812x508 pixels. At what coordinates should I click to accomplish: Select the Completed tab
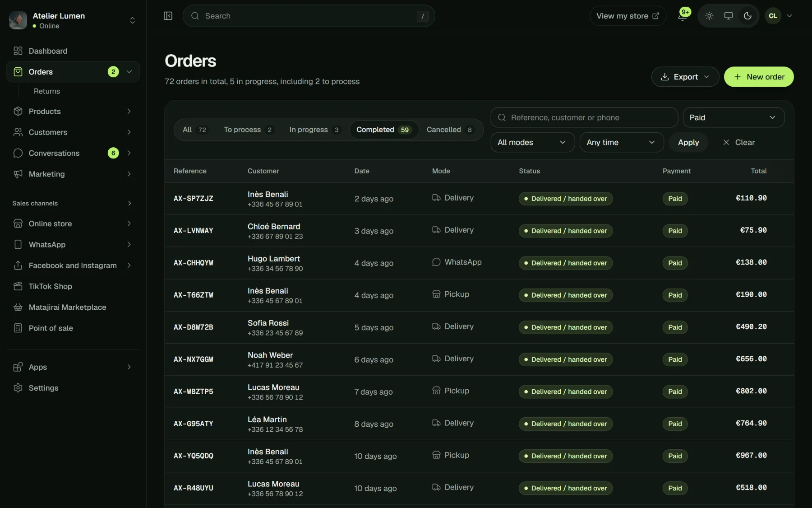point(384,130)
